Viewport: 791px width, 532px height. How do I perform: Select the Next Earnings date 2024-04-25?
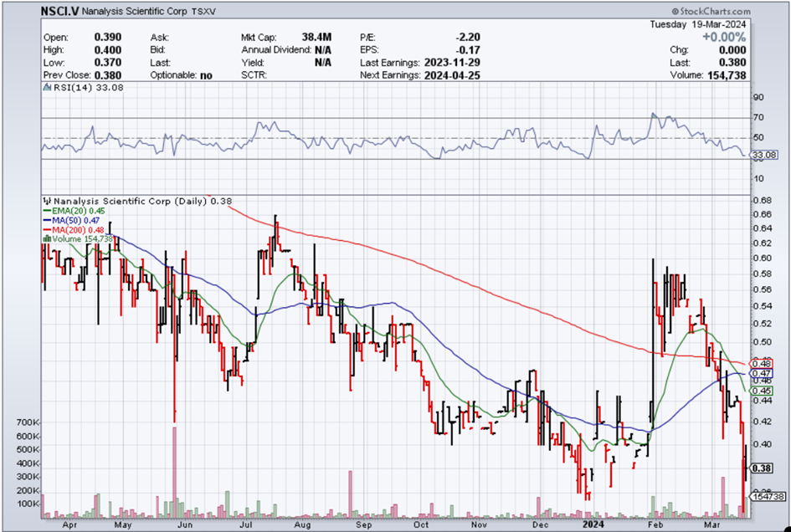[x=453, y=75]
